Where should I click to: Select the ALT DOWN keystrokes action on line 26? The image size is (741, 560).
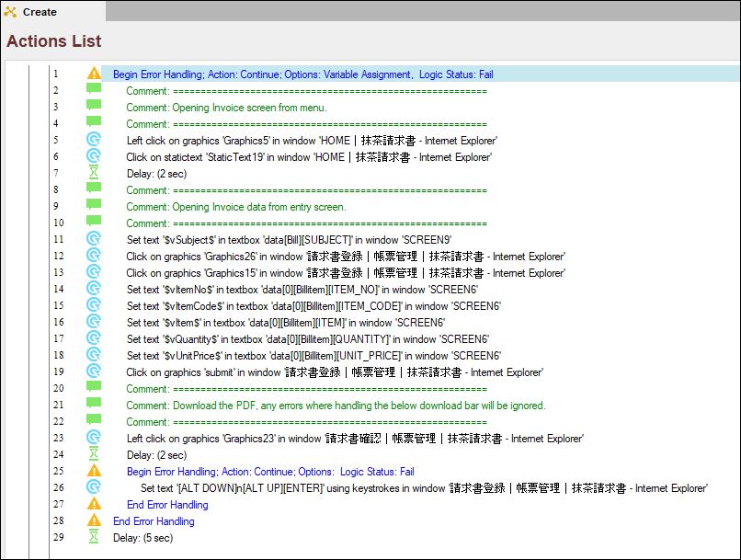pos(424,488)
